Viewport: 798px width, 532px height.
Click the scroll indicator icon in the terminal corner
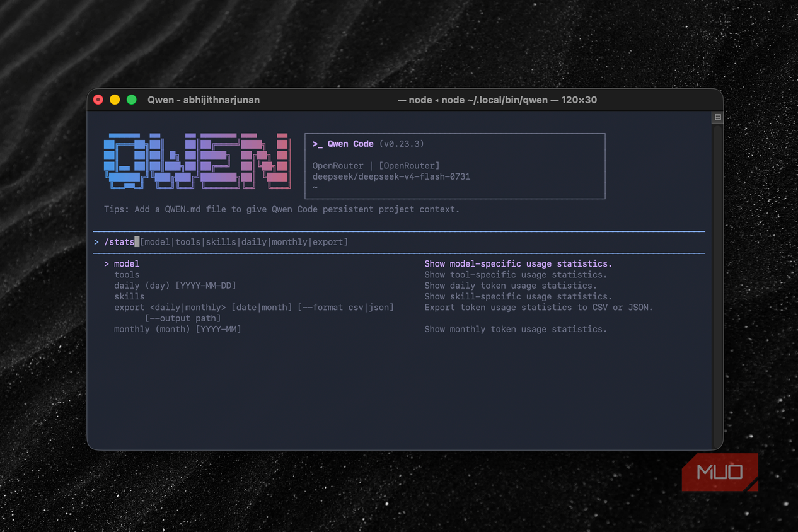pyautogui.click(x=717, y=117)
